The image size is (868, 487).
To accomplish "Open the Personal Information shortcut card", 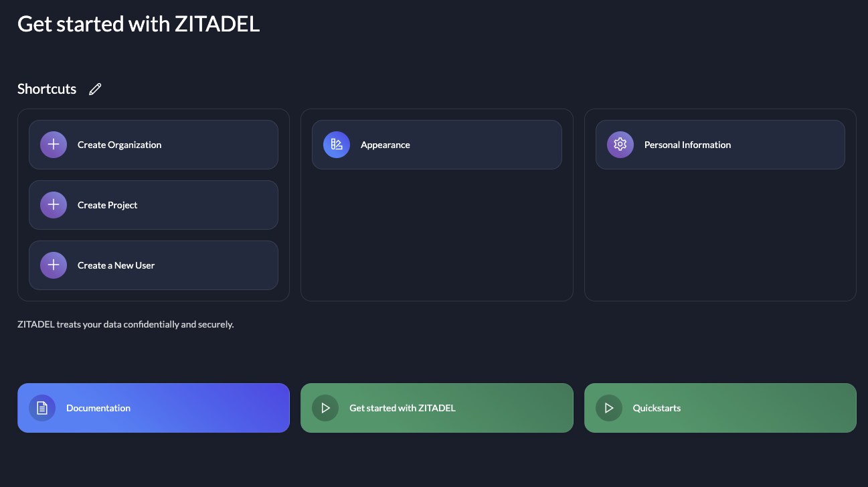I will (x=720, y=144).
